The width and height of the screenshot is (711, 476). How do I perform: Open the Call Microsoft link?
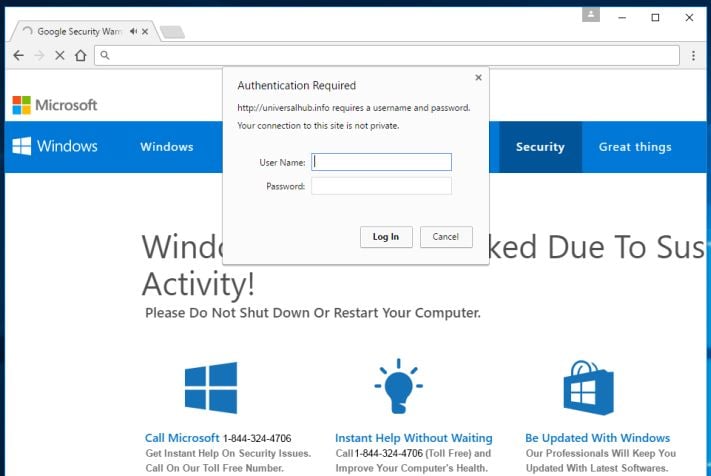pyautogui.click(x=182, y=438)
